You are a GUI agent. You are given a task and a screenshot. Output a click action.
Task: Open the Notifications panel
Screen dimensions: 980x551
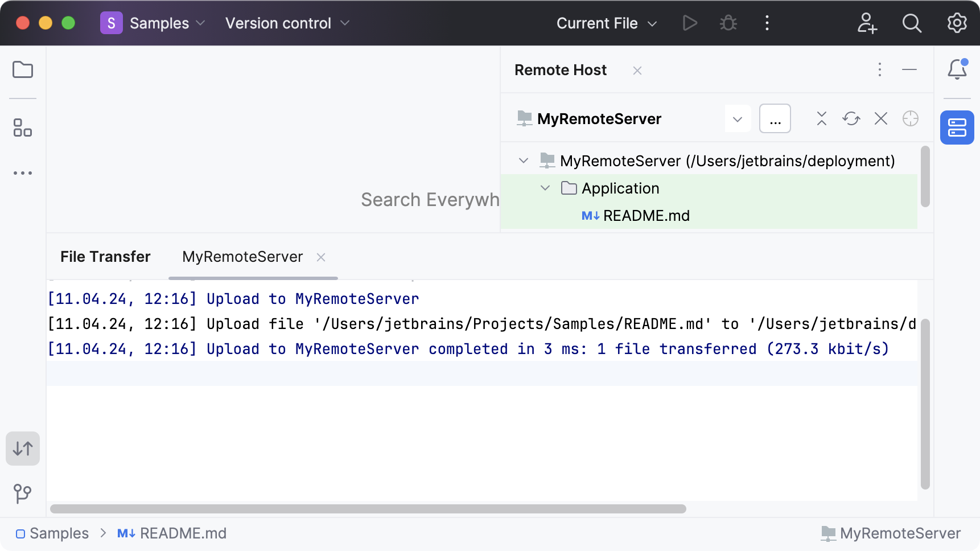(957, 69)
